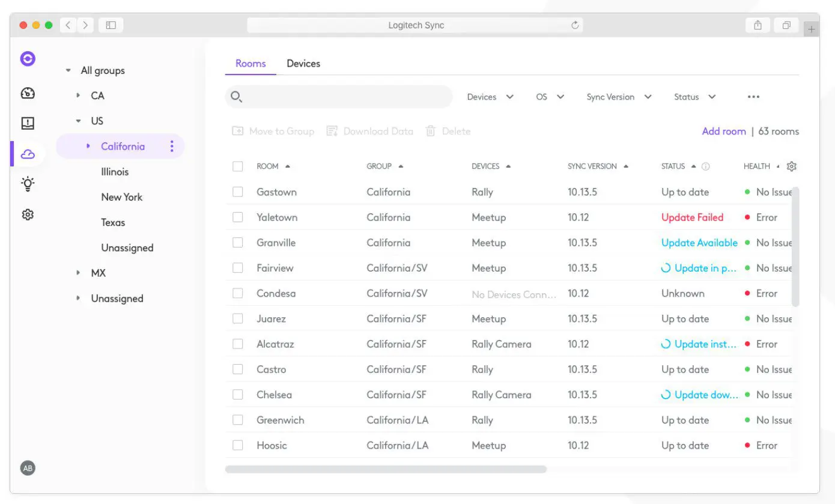Click the browser back arrow
The height and width of the screenshot is (504, 835).
click(x=68, y=25)
